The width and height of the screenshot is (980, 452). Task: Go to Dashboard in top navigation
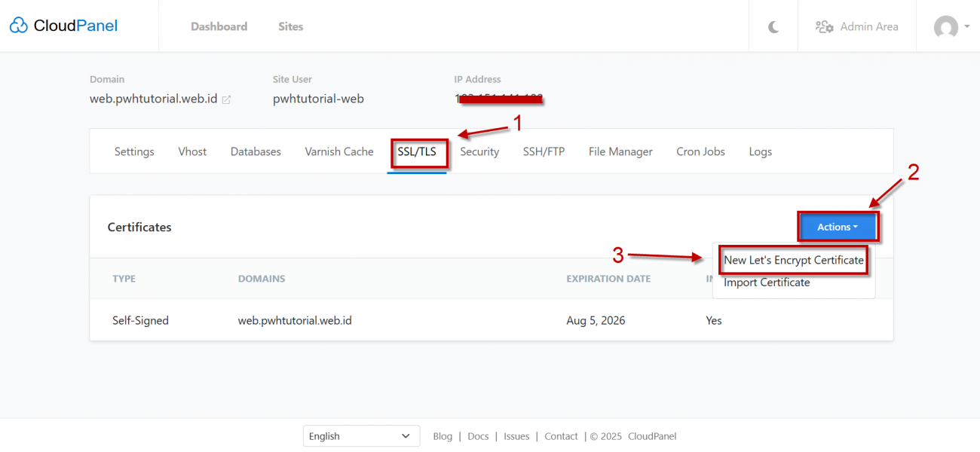coord(219,26)
